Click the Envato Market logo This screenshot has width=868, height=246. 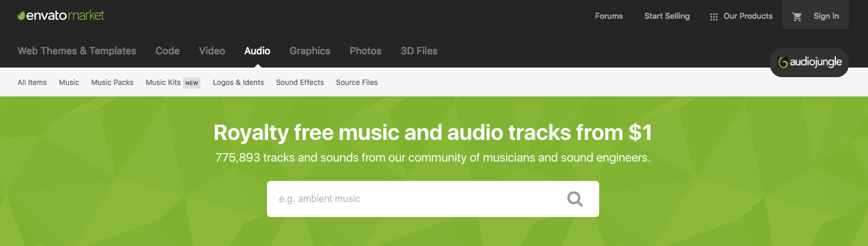point(61,16)
